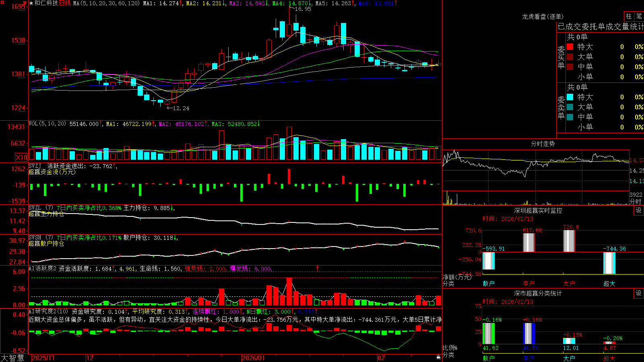Click the 超赢散户持仓 legend label
Viewport: 644px width, 362px height.
click(46, 243)
